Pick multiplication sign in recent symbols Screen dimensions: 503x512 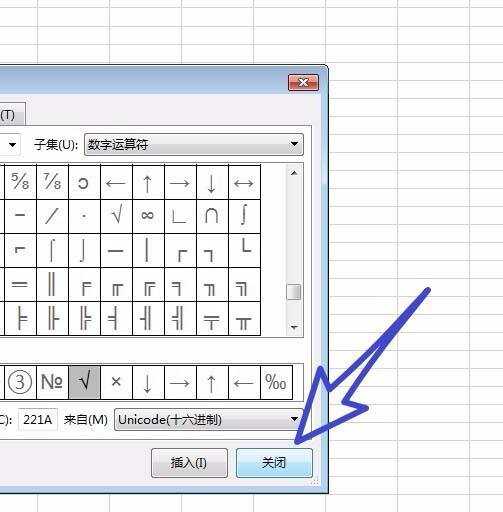coord(117,382)
